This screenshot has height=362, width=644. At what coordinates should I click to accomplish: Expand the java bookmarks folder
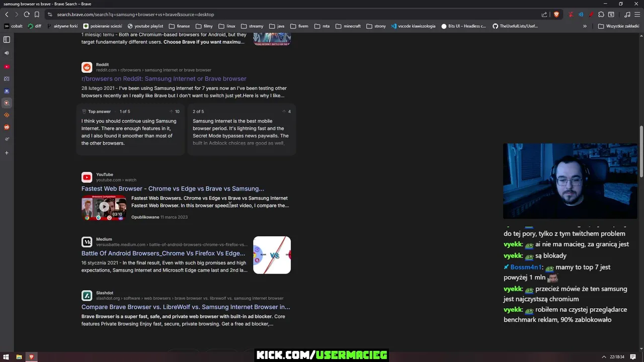pos(277,26)
